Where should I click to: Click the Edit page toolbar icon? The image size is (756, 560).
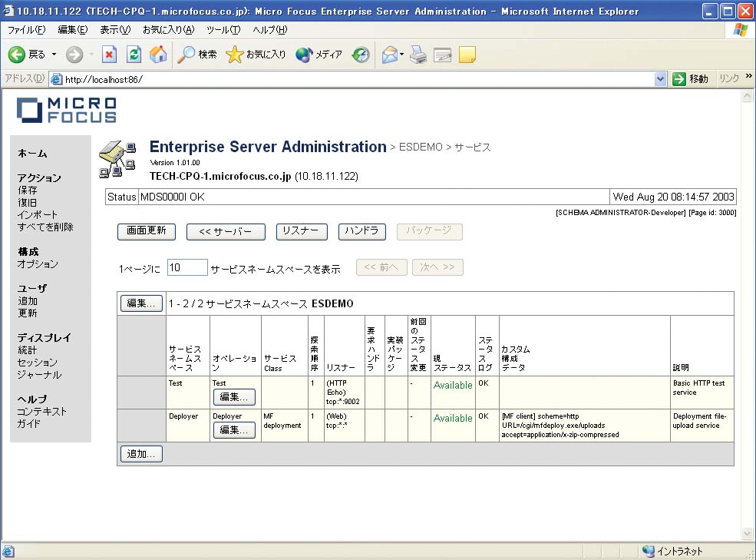pyautogui.click(x=443, y=55)
